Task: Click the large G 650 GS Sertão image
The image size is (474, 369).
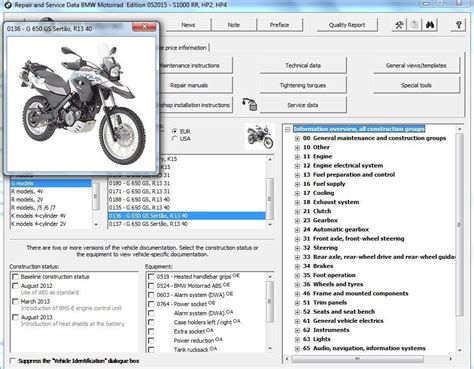Action: [81, 104]
